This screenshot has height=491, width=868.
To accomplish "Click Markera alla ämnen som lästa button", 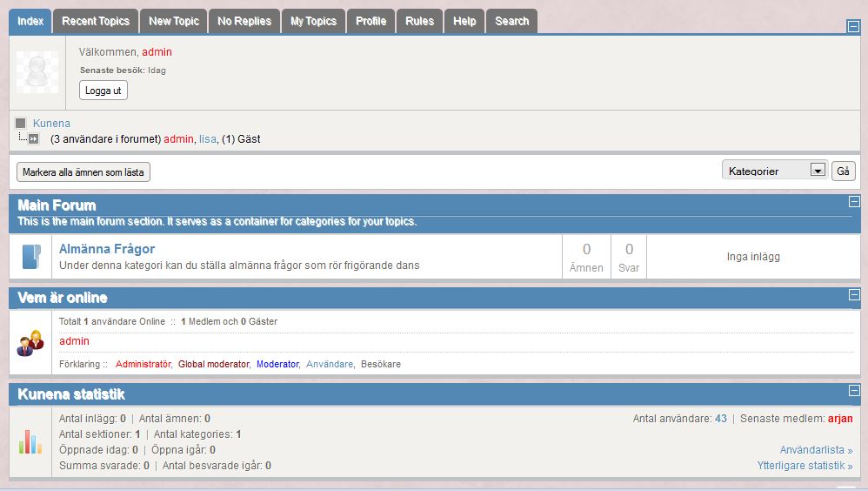I will tap(83, 172).
